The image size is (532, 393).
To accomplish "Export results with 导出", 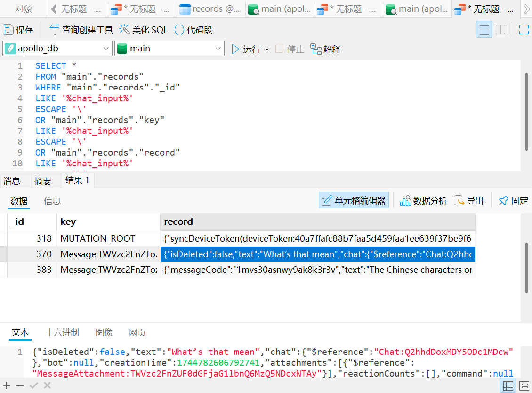I will (x=469, y=201).
